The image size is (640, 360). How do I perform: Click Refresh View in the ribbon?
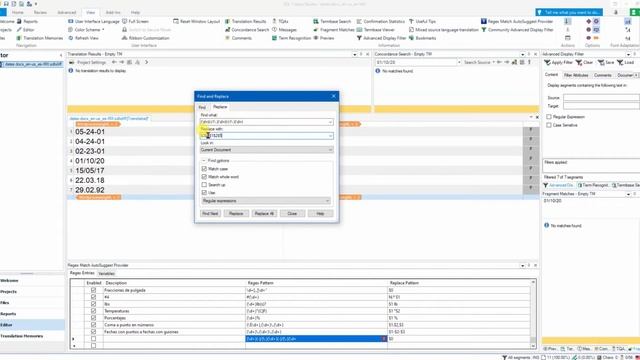coord(83,38)
